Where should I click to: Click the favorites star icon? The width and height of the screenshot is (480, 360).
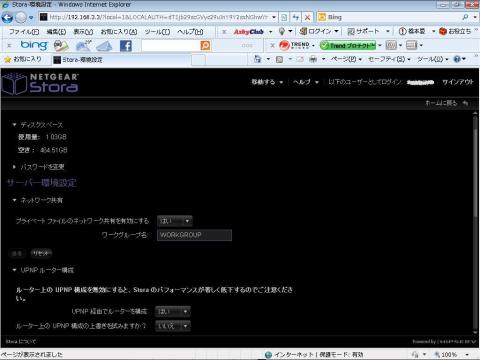click(x=7, y=60)
